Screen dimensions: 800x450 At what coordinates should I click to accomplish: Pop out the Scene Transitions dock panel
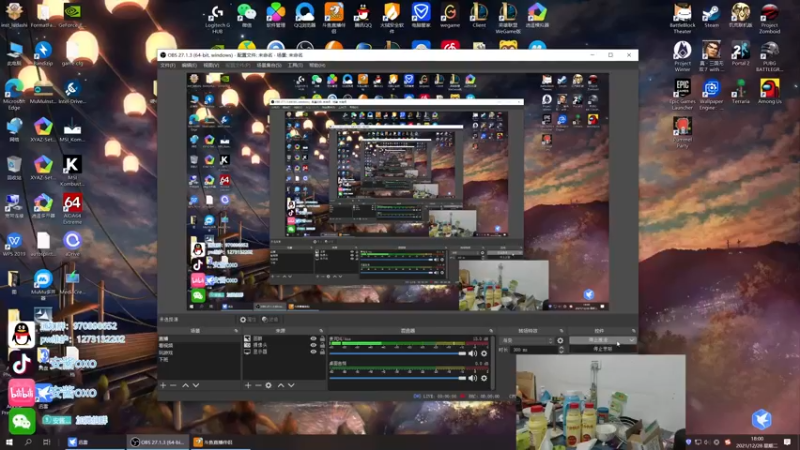coord(561,331)
